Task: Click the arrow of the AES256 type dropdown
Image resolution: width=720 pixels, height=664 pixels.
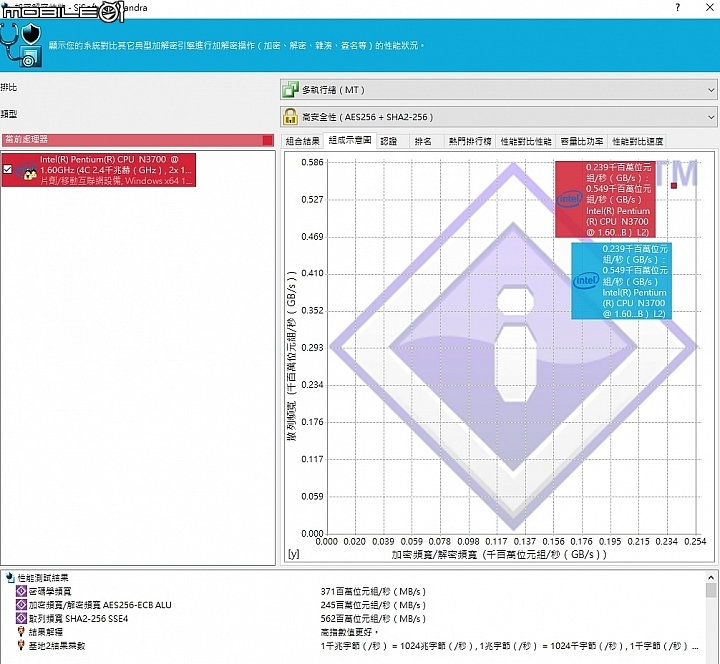Action: [711, 117]
